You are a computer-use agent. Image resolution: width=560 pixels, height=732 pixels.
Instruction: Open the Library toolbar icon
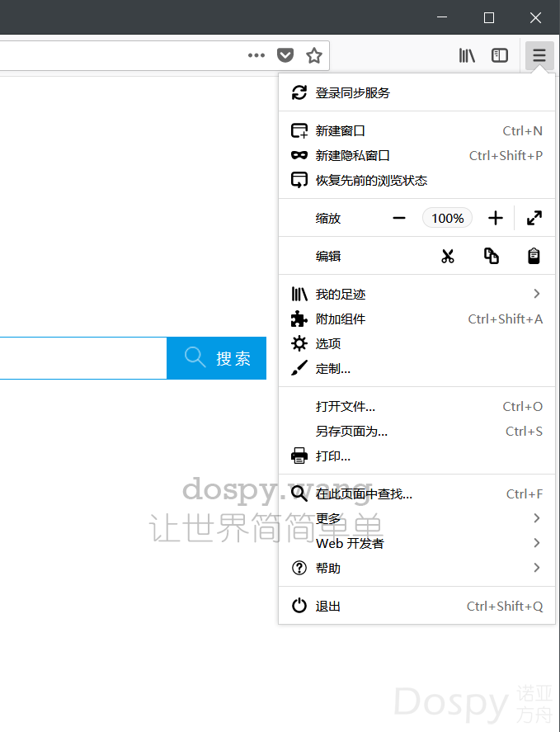click(468, 55)
